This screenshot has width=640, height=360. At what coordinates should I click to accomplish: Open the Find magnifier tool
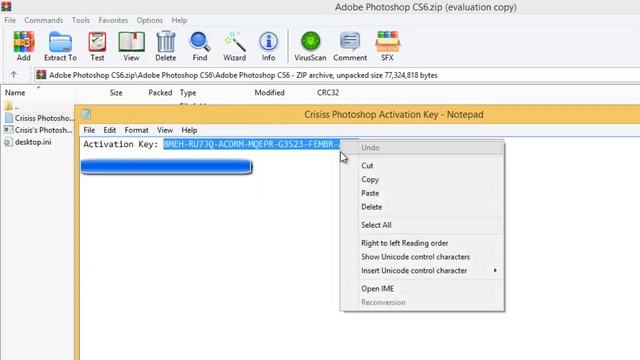click(200, 46)
